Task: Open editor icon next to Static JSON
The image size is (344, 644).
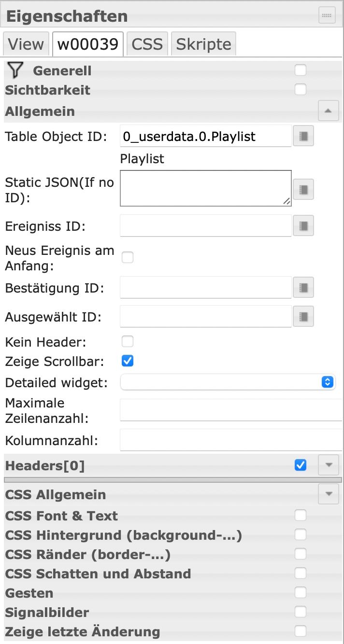Action: coord(303,189)
